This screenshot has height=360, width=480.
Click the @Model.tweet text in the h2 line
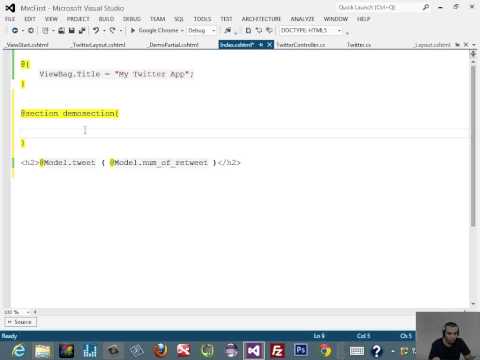coord(68,163)
